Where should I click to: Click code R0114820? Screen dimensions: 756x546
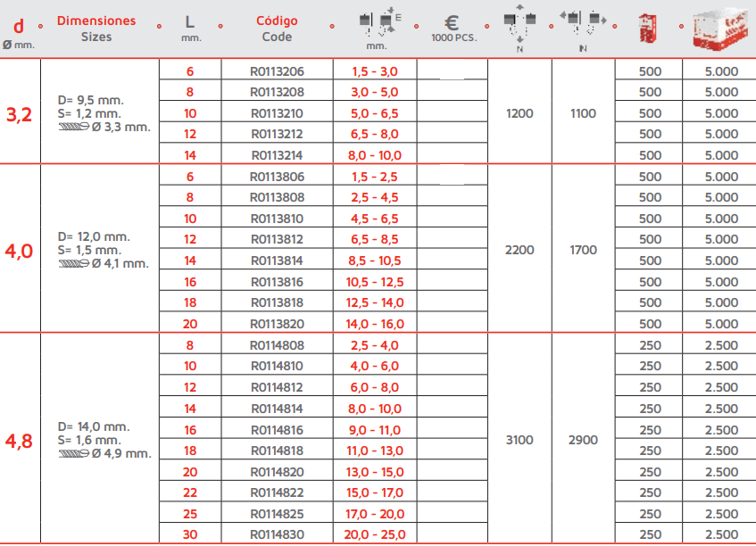[x=277, y=471]
